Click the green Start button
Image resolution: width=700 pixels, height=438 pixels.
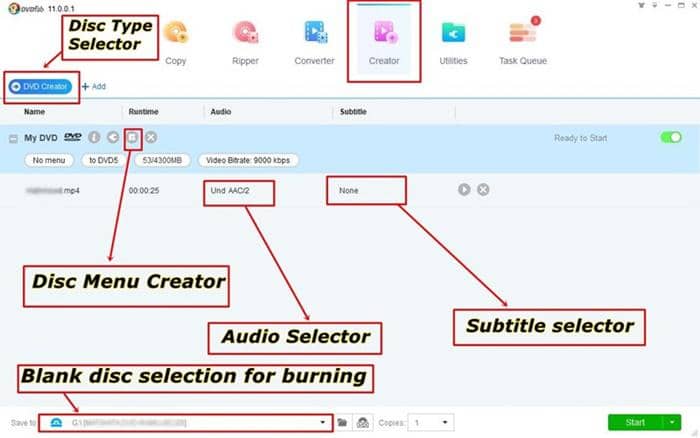(x=635, y=422)
